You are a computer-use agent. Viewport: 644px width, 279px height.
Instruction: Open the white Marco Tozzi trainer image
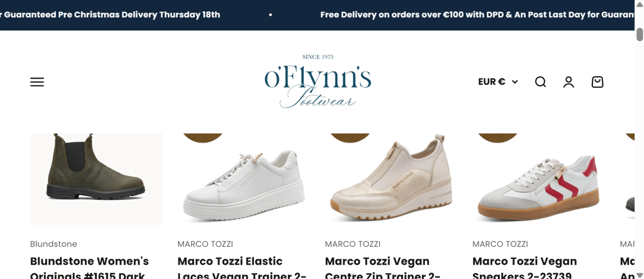coord(243,179)
